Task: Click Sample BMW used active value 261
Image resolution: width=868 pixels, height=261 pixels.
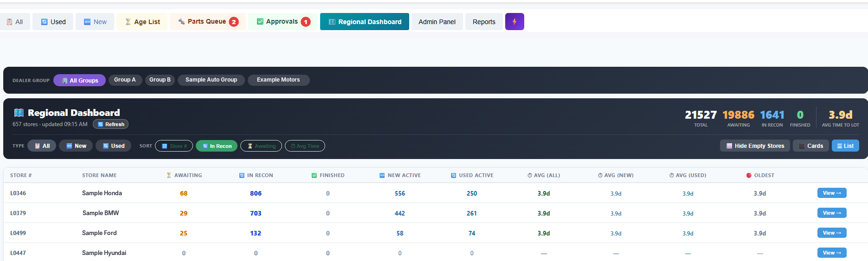Action: coord(472,213)
